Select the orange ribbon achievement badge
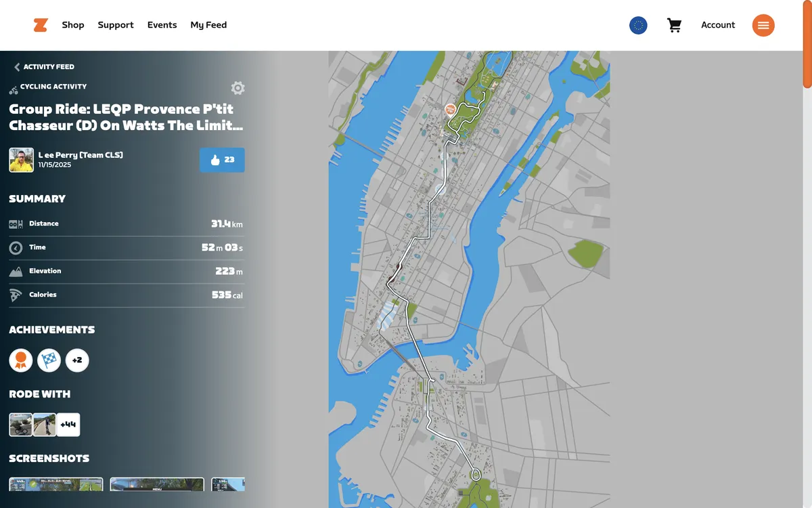This screenshot has height=508, width=812. pos(21,360)
